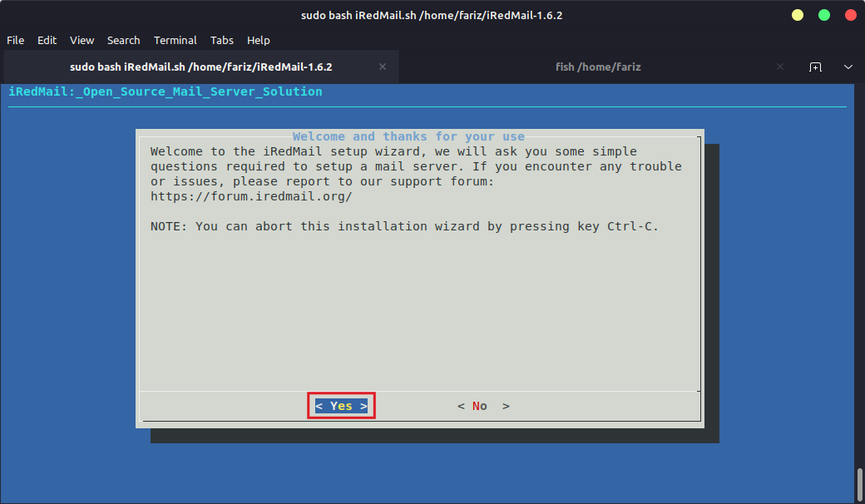Open the View menu
Viewport: 865px width, 504px height.
tap(82, 40)
